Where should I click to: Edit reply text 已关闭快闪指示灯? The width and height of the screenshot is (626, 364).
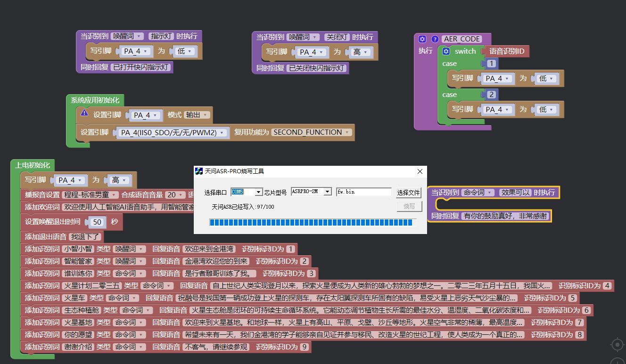[x=317, y=68]
